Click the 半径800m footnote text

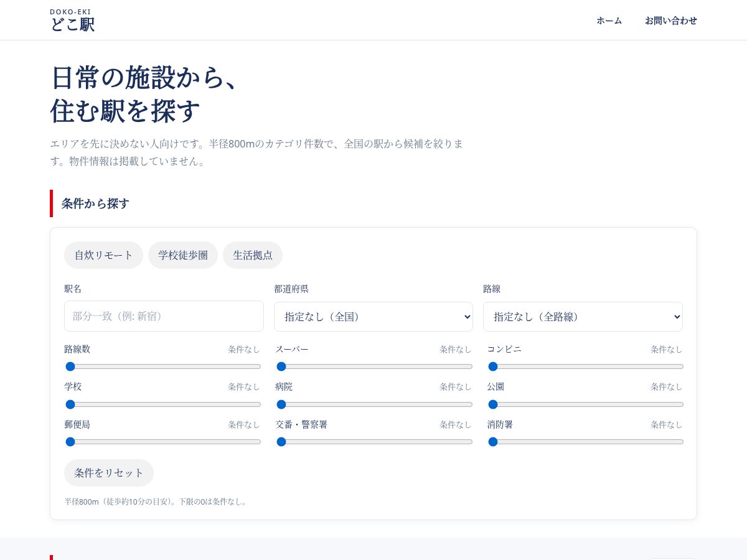pyautogui.click(x=156, y=502)
